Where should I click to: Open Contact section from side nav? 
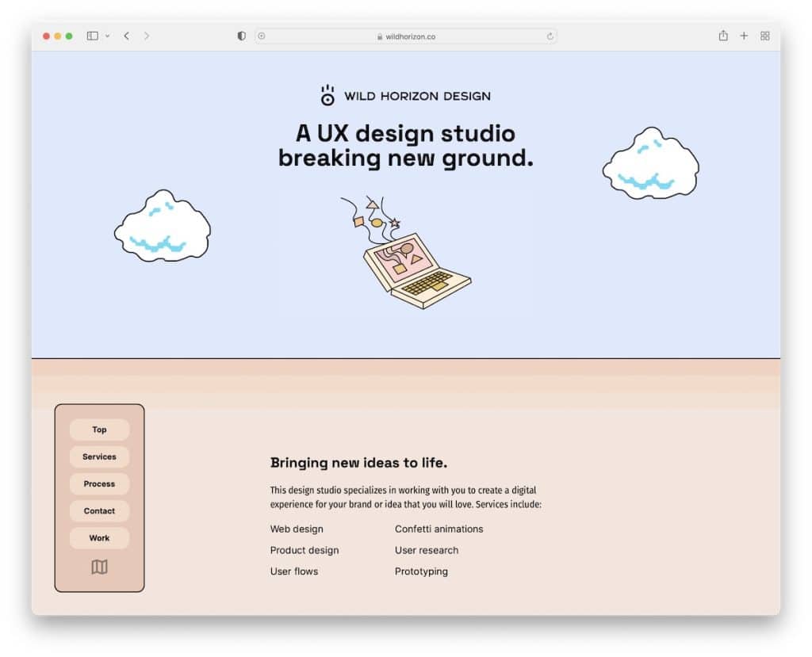click(x=99, y=511)
